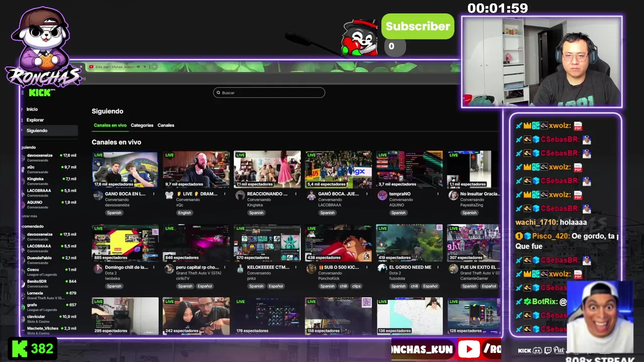Click Español tag under pnkz stream
644x362 pixels.
pos(275,286)
